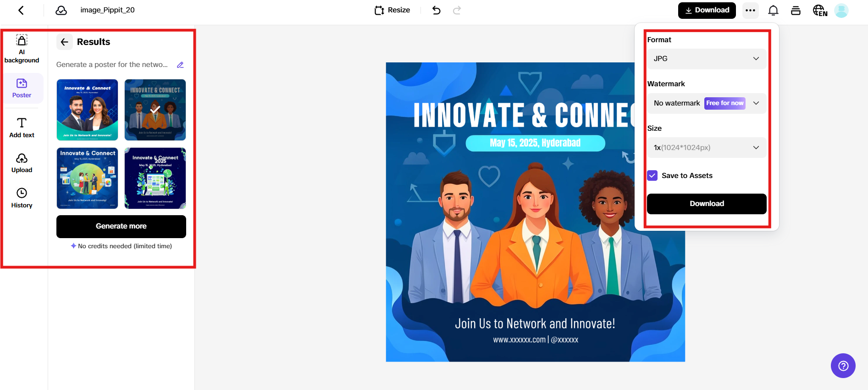
Task: Click the 'Free for now' badge
Action: tap(724, 103)
